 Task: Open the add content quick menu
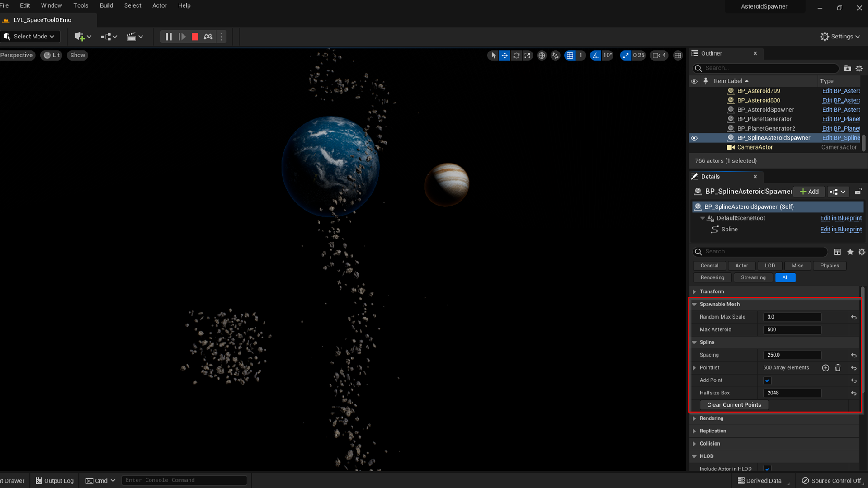83,37
